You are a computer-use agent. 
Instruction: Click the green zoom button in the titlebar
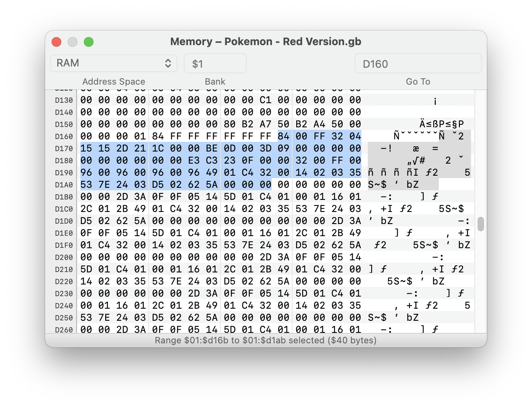point(89,42)
